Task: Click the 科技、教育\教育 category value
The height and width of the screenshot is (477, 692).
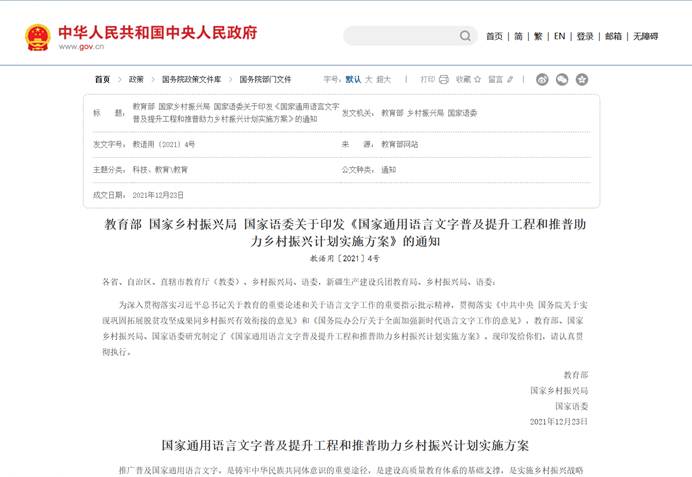Action: pyautogui.click(x=160, y=170)
